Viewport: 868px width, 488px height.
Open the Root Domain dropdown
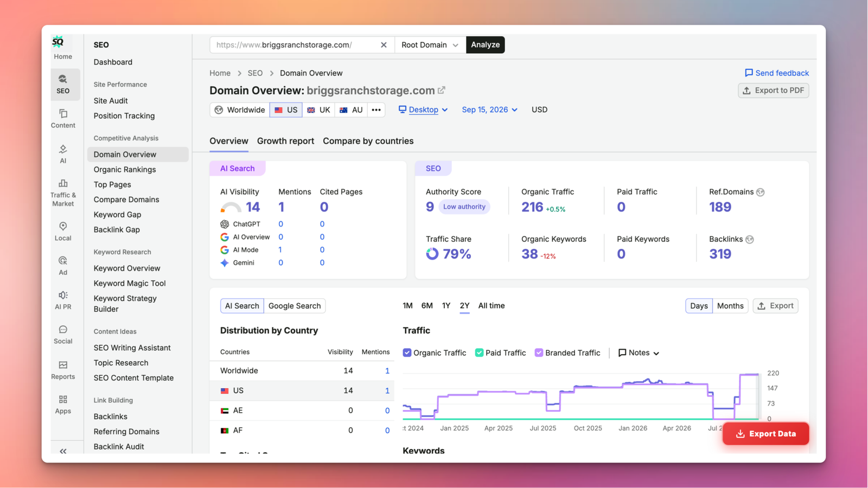pyautogui.click(x=430, y=45)
